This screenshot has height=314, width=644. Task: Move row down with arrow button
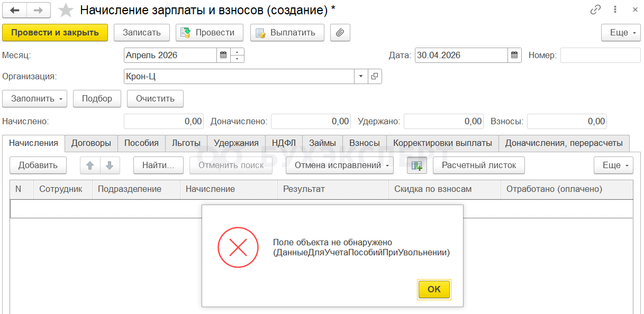(110, 165)
